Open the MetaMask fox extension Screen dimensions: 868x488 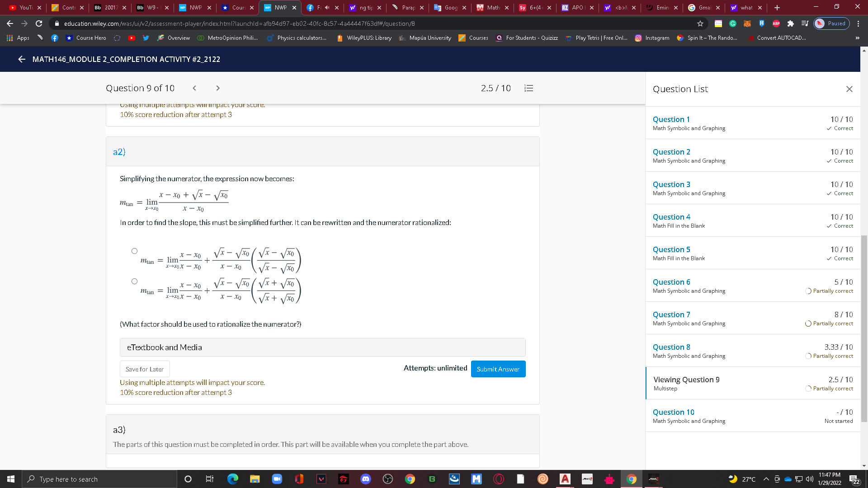[x=747, y=23]
